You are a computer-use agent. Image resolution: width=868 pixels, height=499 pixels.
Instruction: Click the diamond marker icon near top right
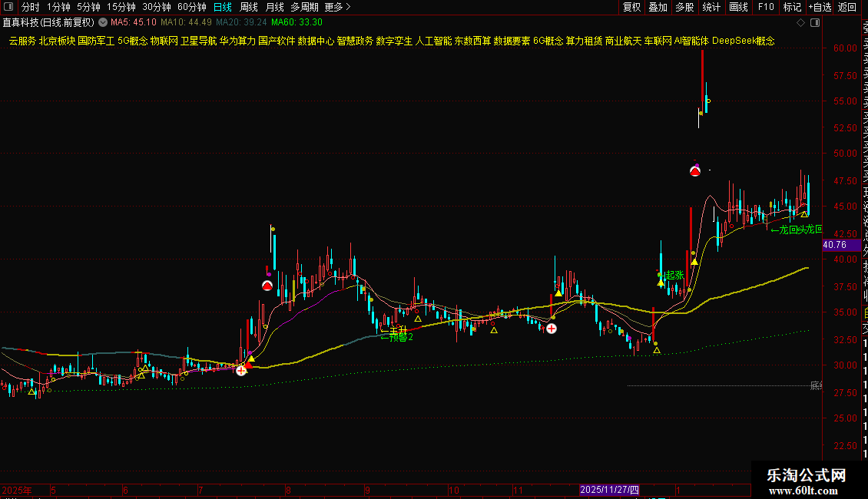point(800,23)
